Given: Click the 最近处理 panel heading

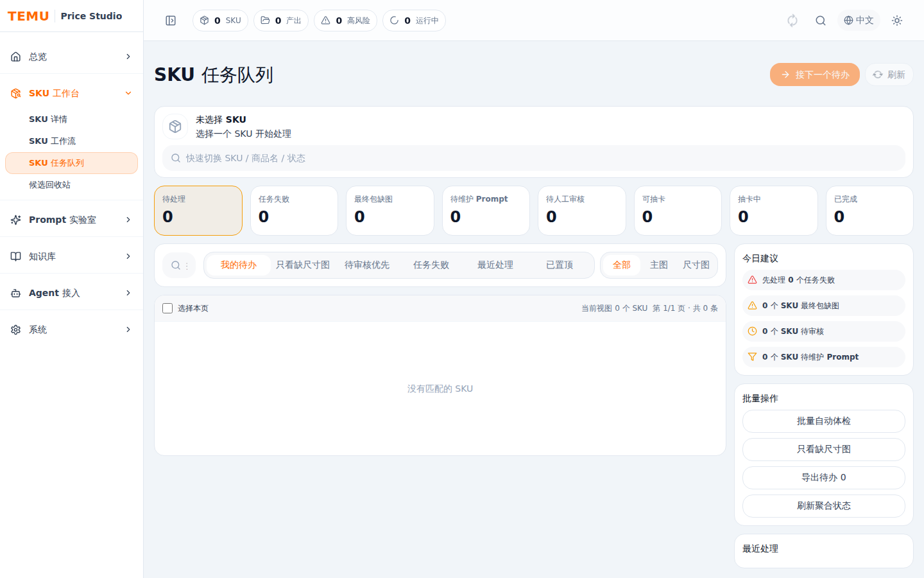Looking at the screenshot, I should pos(760,548).
